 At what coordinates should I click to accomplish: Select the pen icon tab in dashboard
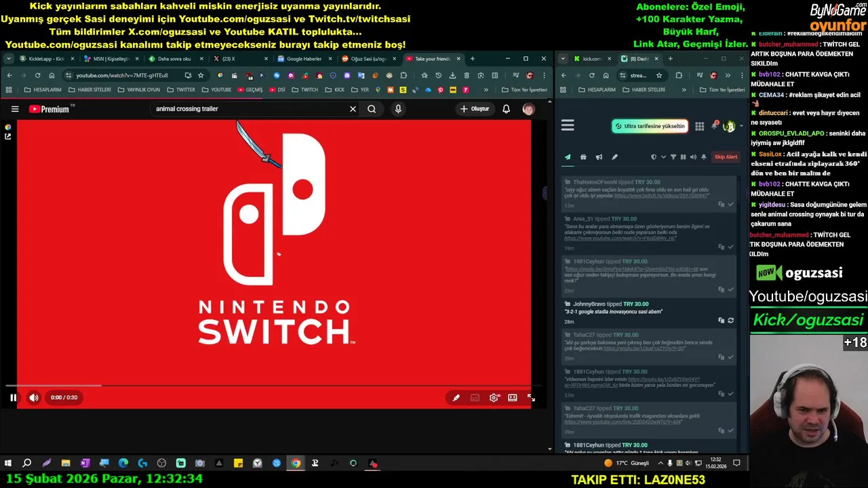(x=614, y=157)
